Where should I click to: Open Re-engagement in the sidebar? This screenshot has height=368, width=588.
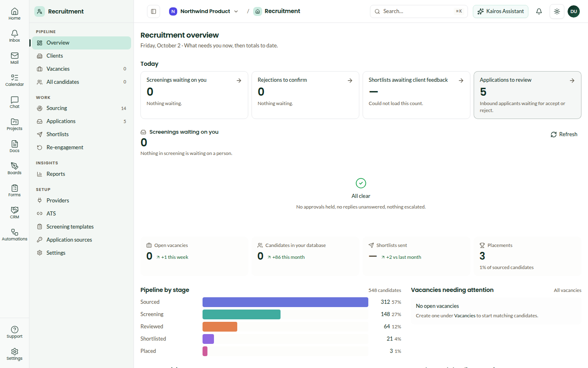(x=82, y=148)
